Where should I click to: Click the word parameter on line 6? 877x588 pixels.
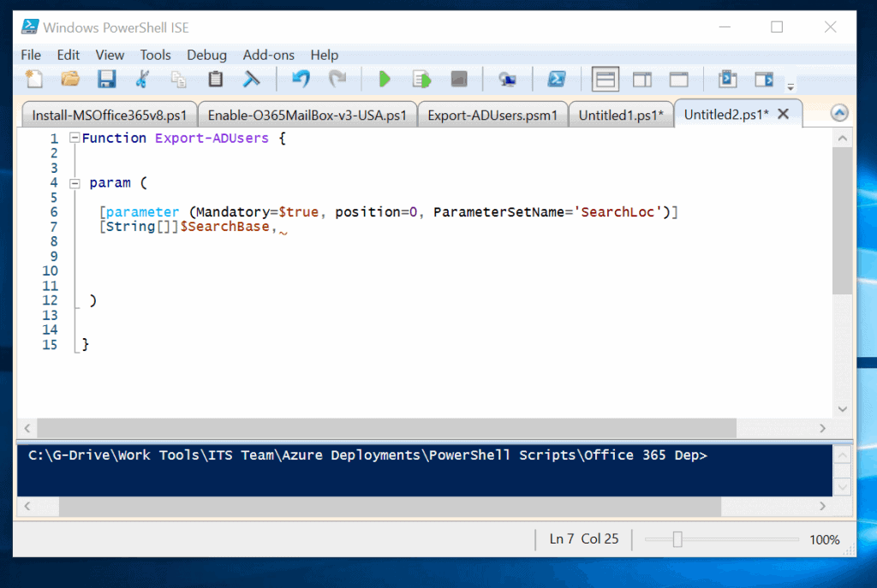(x=143, y=212)
